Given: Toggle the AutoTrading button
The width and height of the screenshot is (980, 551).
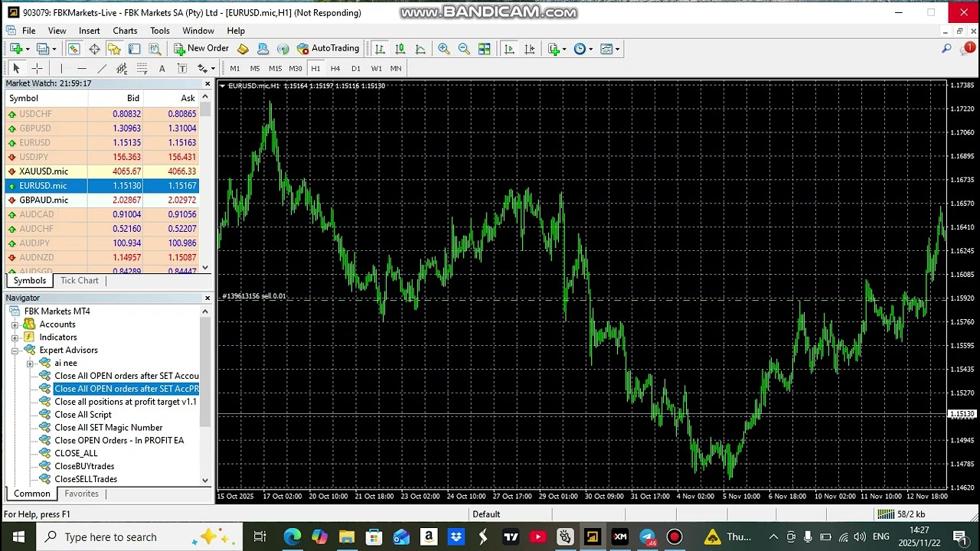Looking at the screenshot, I should coord(328,49).
